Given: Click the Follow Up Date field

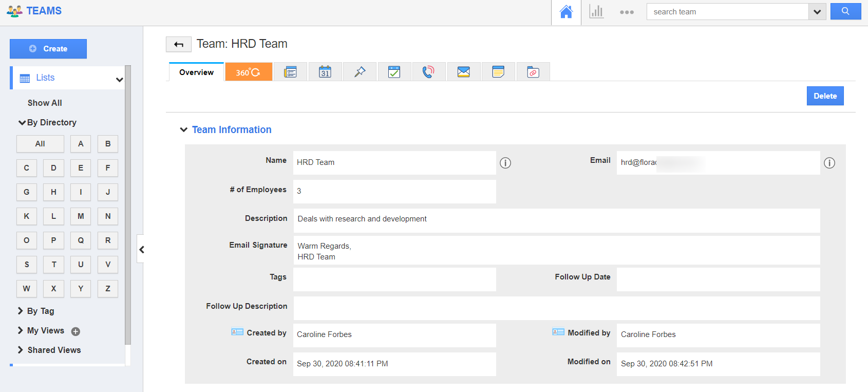Looking at the screenshot, I should pyautogui.click(x=718, y=279).
